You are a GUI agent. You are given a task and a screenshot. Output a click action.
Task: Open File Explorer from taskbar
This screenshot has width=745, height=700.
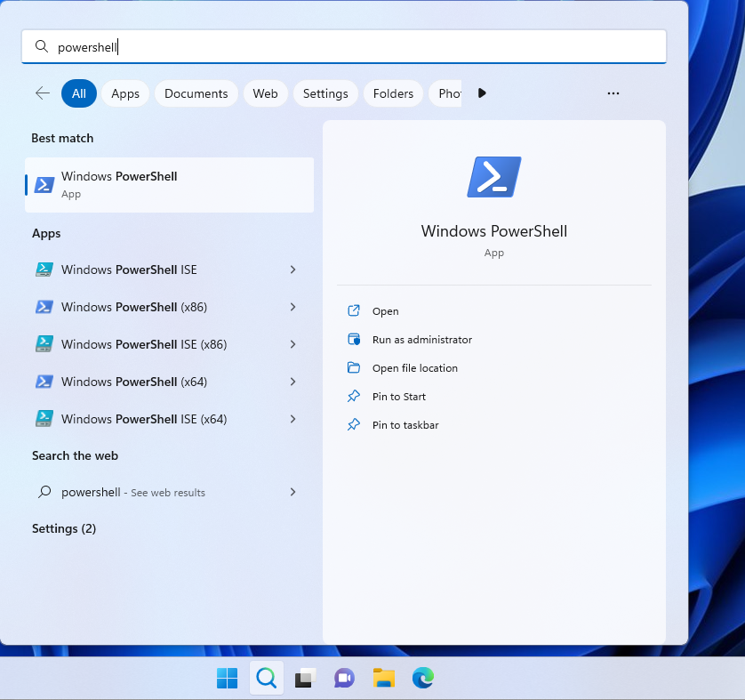point(383,678)
